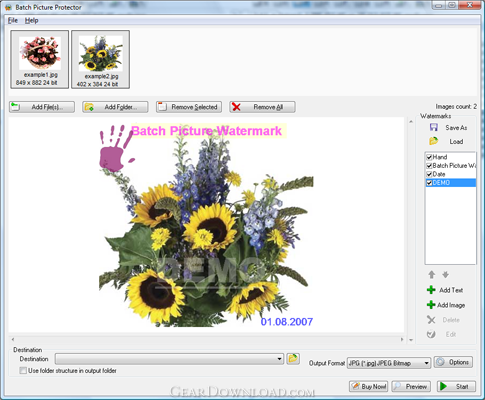Open the Output Format dropdown
Image resolution: width=485 pixels, height=400 pixels.
(x=426, y=363)
